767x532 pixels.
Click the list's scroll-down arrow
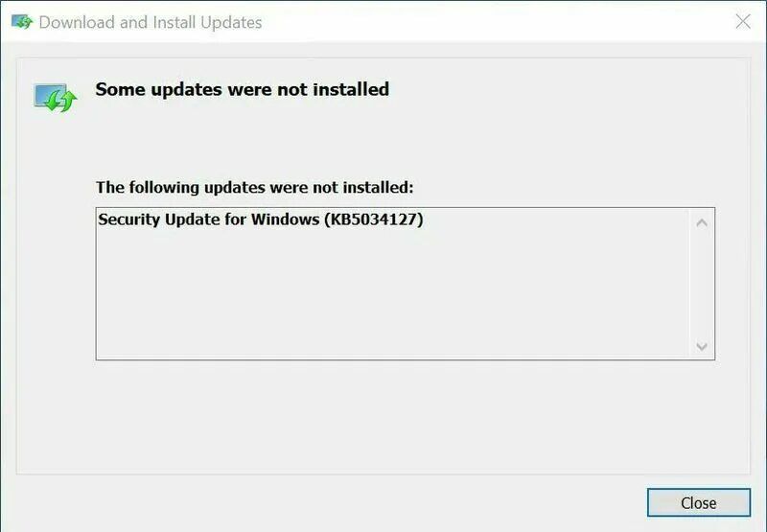pos(702,346)
